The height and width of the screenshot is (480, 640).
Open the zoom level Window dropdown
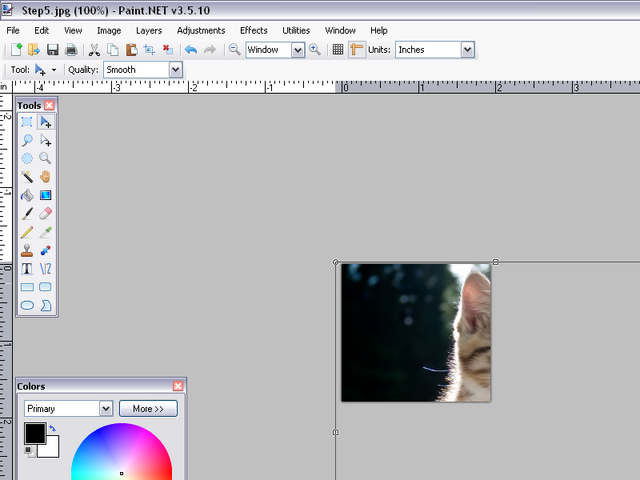[x=298, y=50]
